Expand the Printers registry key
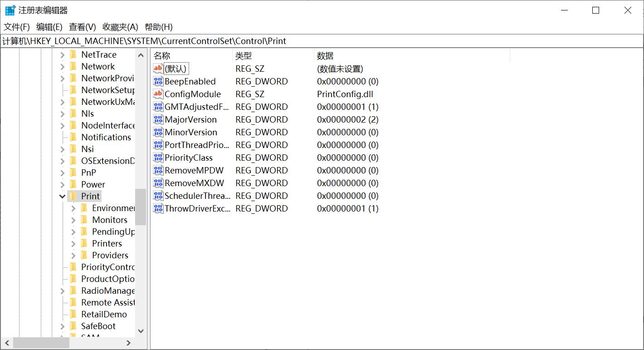This screenshot has width=644, height=350. click(x=73, y=243)
